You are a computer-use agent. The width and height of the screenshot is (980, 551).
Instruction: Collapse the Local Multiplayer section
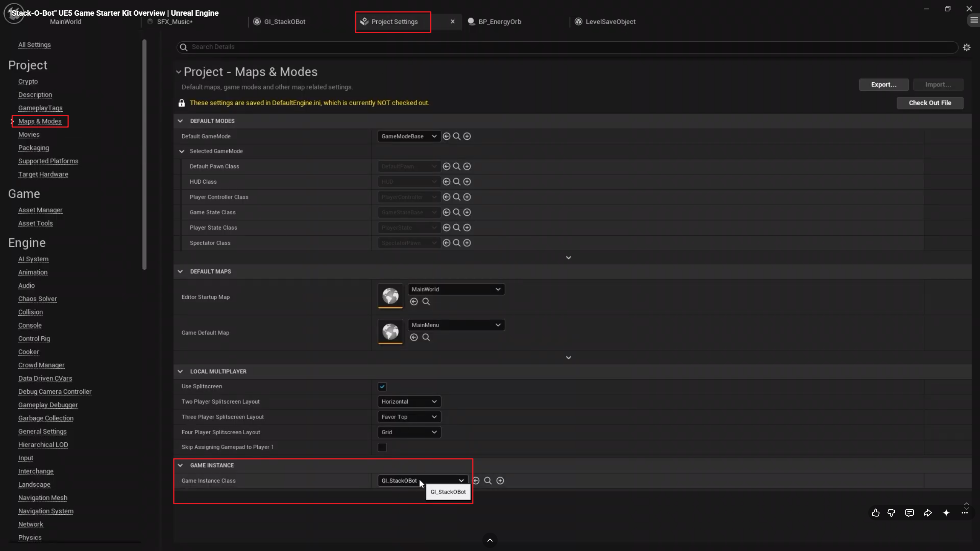click(180, 371)
